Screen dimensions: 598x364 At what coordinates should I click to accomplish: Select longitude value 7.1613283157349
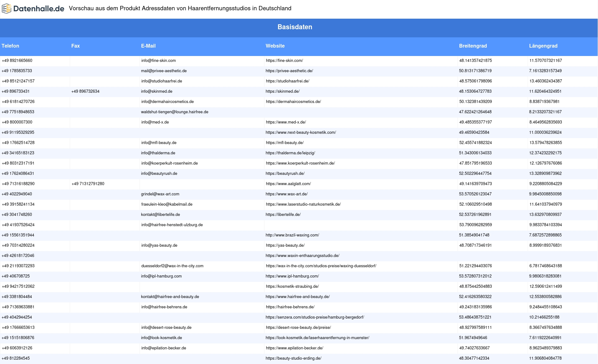[x=545, y=71]
